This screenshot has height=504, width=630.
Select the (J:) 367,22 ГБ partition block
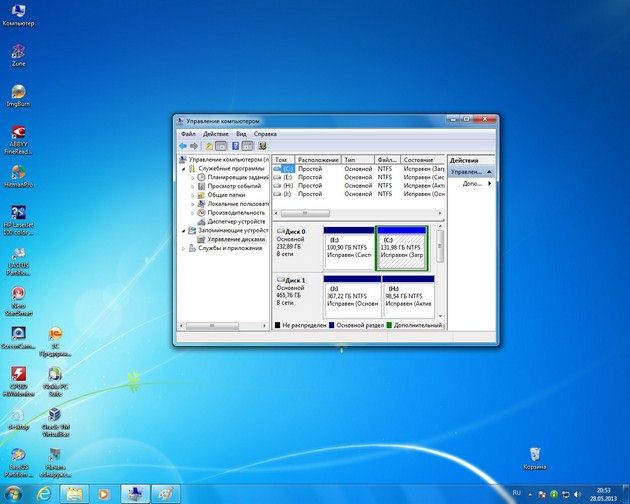(352, 297)
